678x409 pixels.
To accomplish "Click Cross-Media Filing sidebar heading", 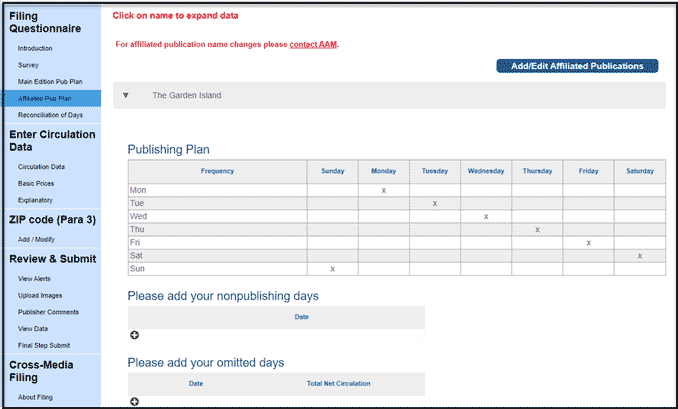I will click(x=41, y=371).
